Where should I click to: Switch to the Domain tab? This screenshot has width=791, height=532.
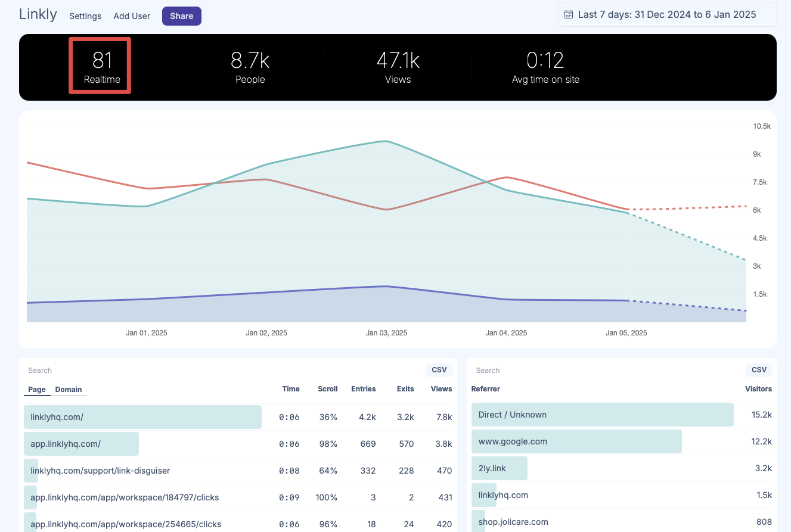pyautogui.click(x=69, y=390)
